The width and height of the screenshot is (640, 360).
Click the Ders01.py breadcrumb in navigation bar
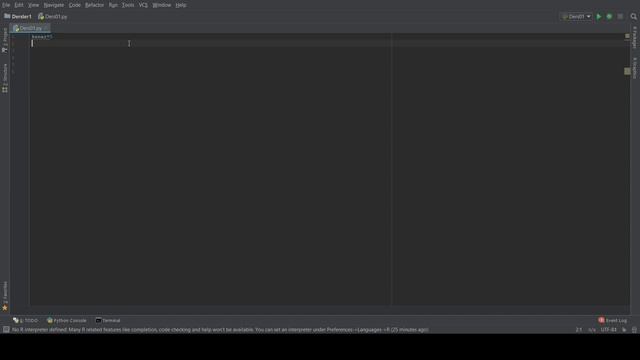[x=53, y=17]
